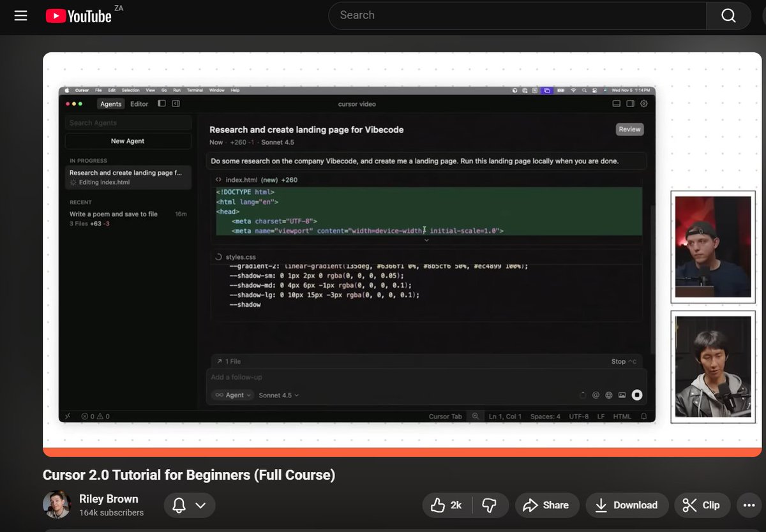Click the top webcam thumbnail with capped man

tap(712, 247)
